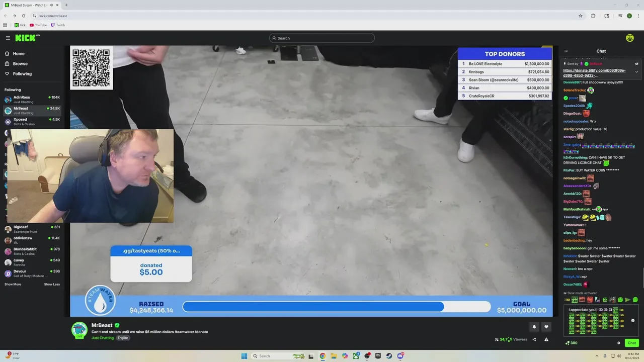644x362 pixels.
Task: Mute the MrBeast Stream tab audio
Action: click(51, 5)
